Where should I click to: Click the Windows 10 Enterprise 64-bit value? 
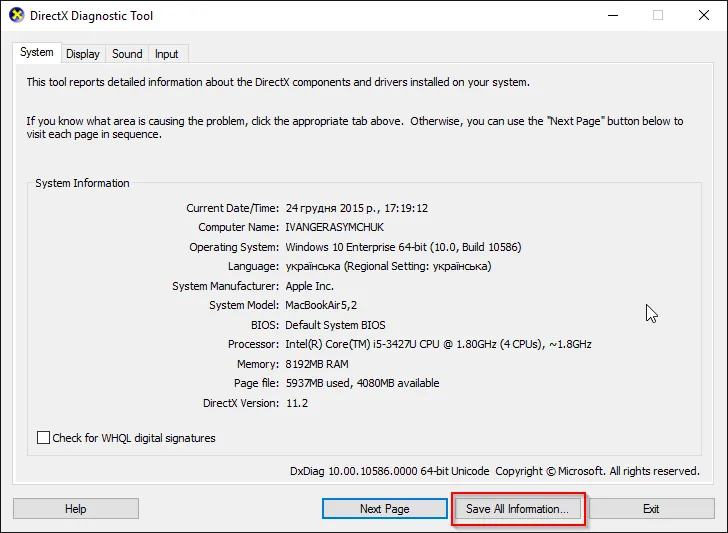[403, 247]
